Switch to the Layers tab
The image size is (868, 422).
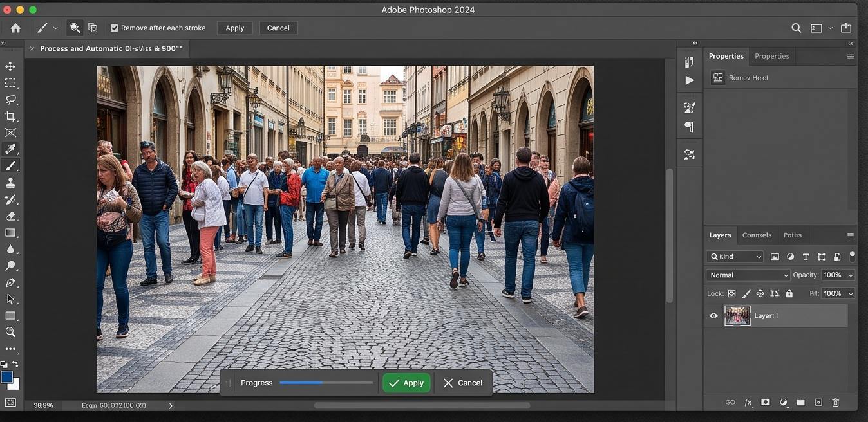720,235
